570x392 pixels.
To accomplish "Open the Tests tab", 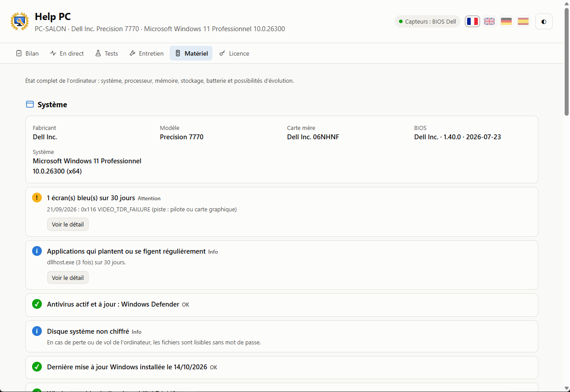I will coord(106,53).
